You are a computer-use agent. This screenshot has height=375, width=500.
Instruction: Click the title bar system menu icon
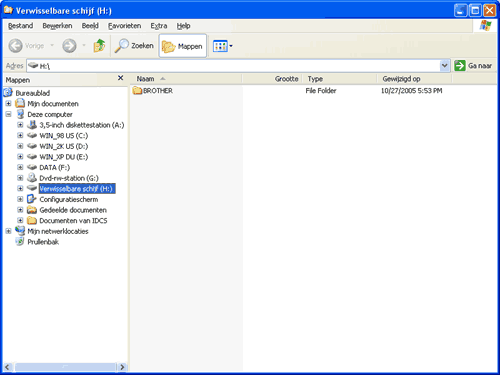(x=8, y=10)
